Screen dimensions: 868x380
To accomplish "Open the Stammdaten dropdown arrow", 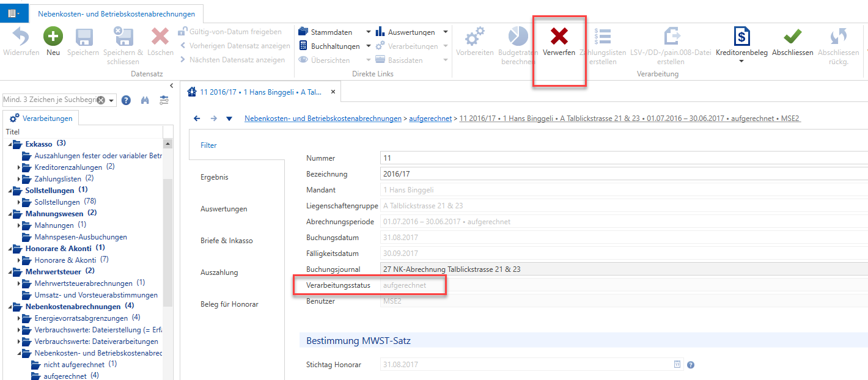I will click(368, 32).
